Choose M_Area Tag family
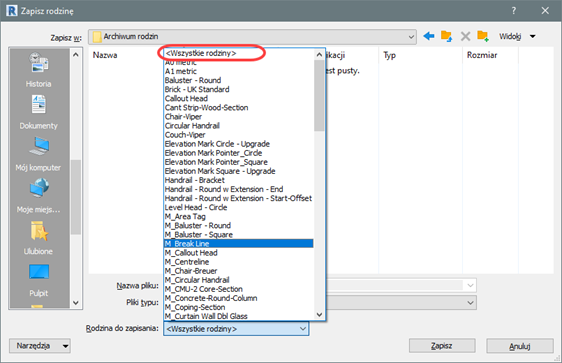562x363 pixels. pyautogui.click(x=185, y=216)
